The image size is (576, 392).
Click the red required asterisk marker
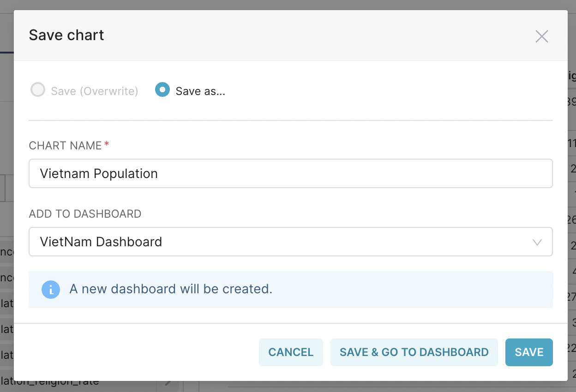pyautogui.click(x=107, y=145)
